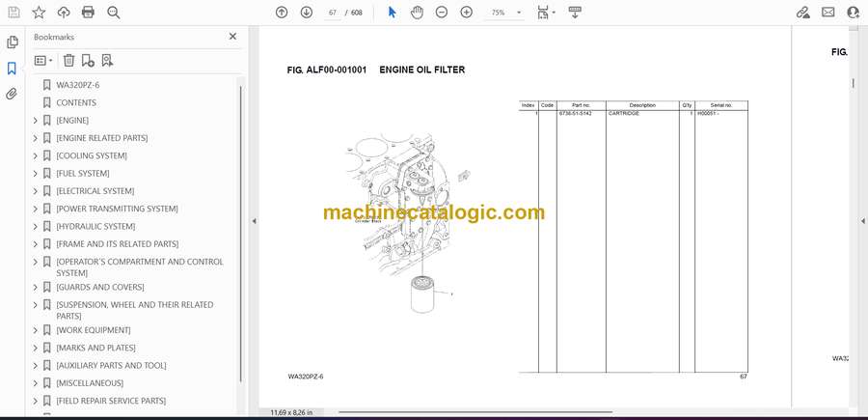Screen dimensions: 868x420
Task: Choose the selection arrow tool
Action: (x=392, y=13)
